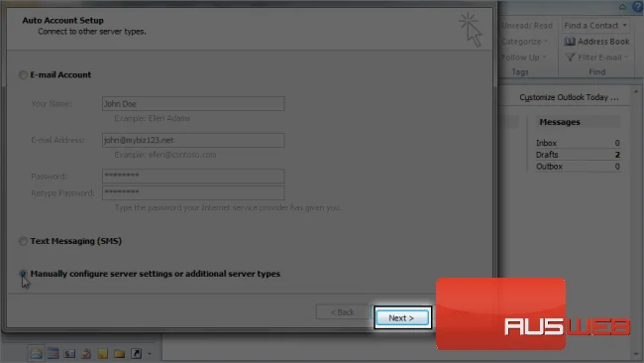Open the Tasks view in Outlook navigation bar
Viewport: 644px width, 363px height.
(x=86, y=353)
